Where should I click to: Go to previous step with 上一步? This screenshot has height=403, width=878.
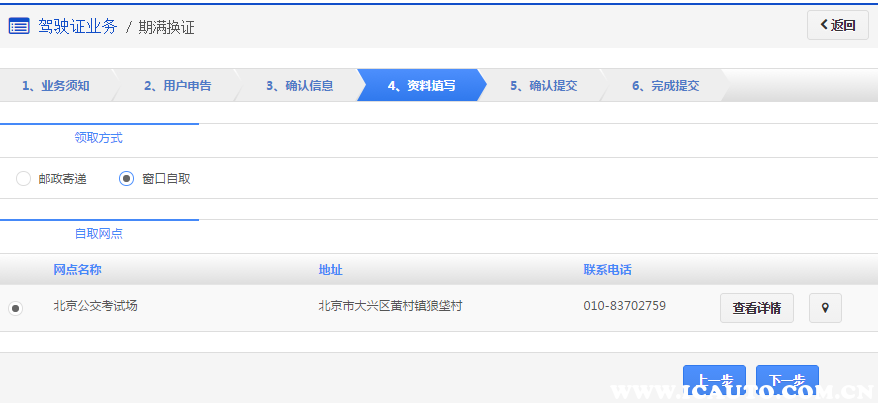point(714,381)
